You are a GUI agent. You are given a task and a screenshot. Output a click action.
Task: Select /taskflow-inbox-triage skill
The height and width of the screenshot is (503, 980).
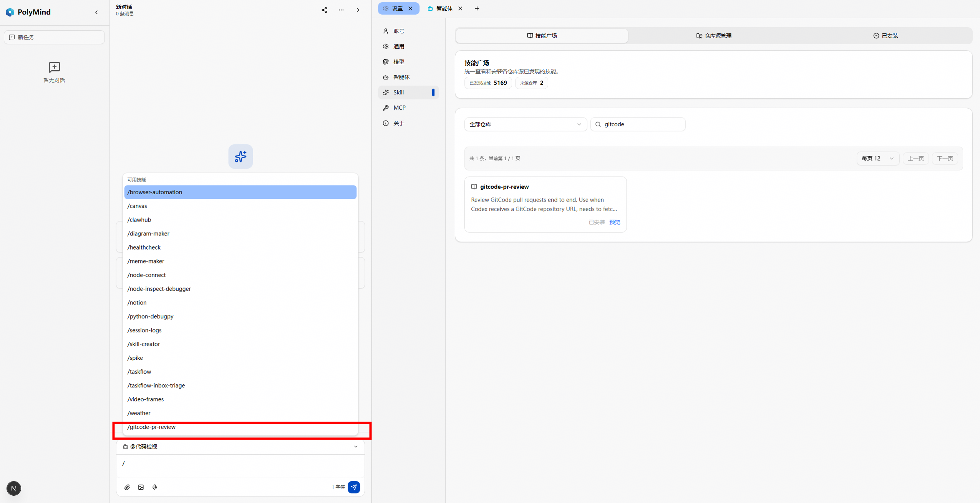tap(240, 386)
